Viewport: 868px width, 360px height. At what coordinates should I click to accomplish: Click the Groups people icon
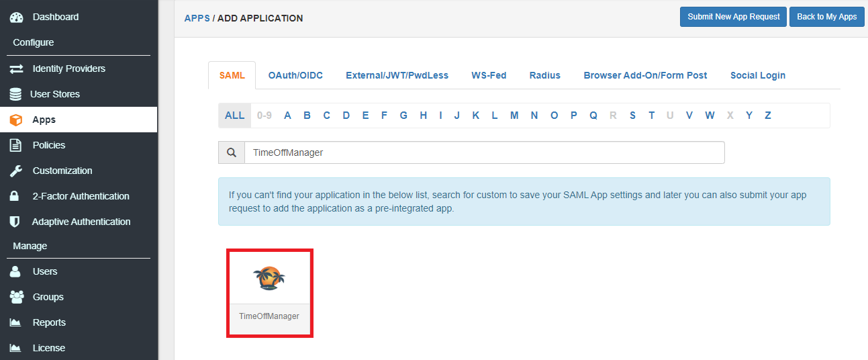click(17, 297)
